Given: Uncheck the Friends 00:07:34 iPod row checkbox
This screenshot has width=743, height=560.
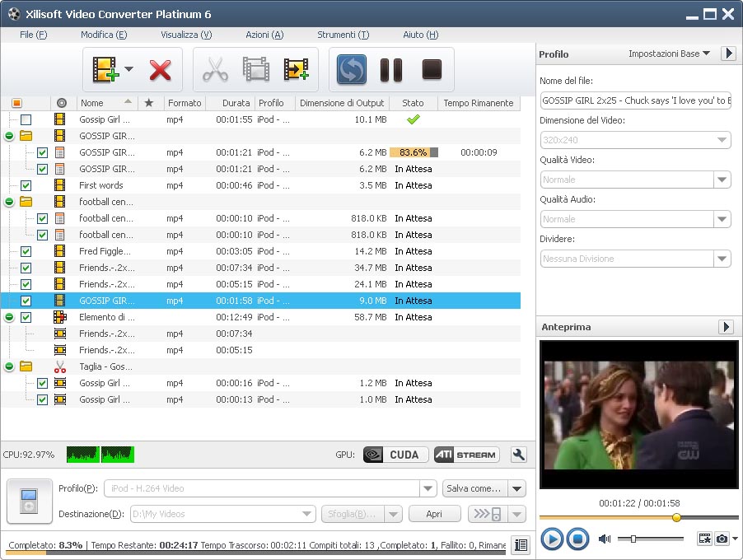Looking at the screenshot, I should 26,268.
